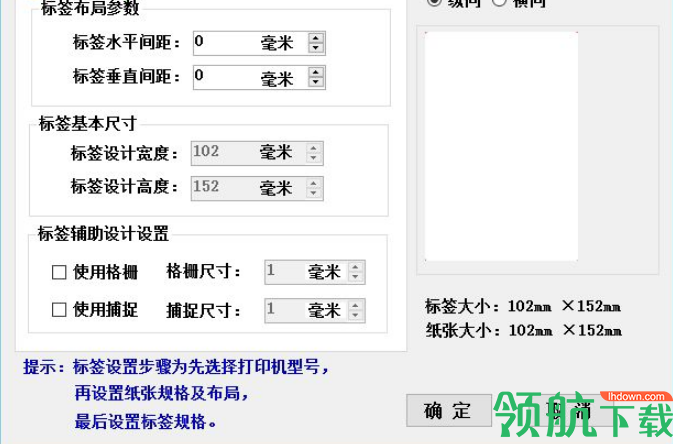Select the 纵向 orientation radio button

pos(434,2)
